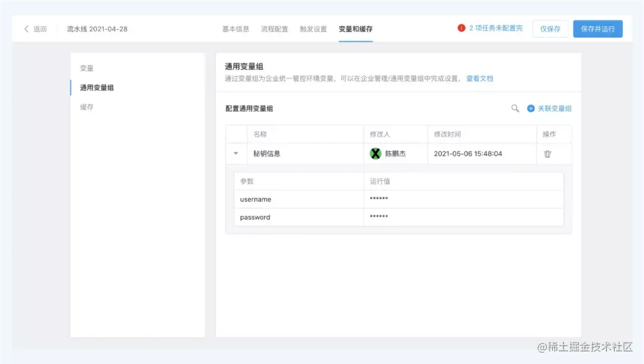Viewport: 644px width, 364px height.
Task: Click pipeline name 流水线 2021-04-28
Action: tap(97, 29)
